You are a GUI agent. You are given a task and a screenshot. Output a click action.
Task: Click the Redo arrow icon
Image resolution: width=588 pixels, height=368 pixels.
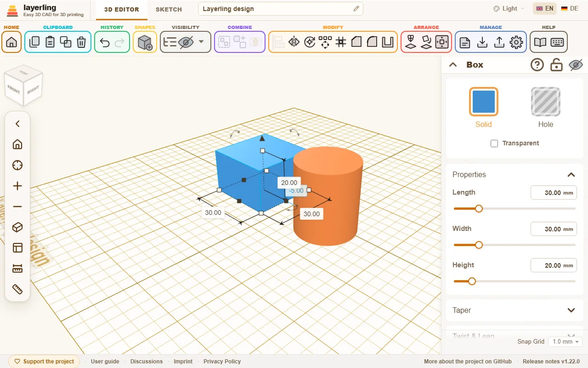point(119,42)
